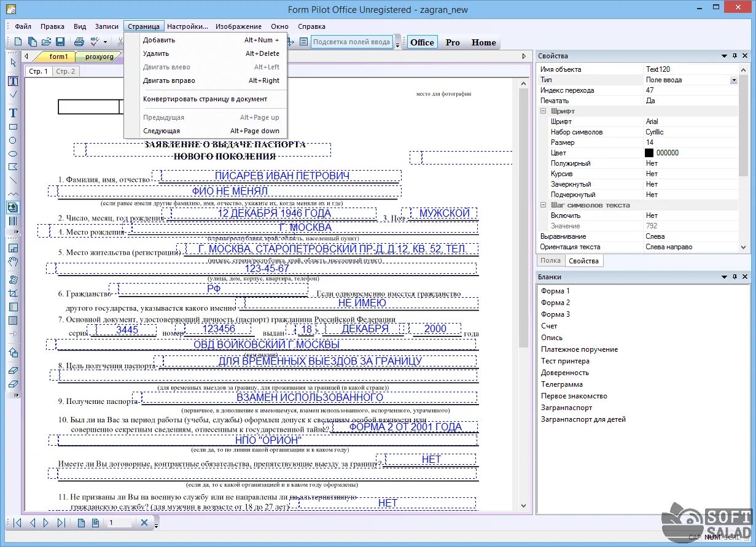The image size is (756, 547).
Task: Delete record with the X icon
Action: coord(144,523)
